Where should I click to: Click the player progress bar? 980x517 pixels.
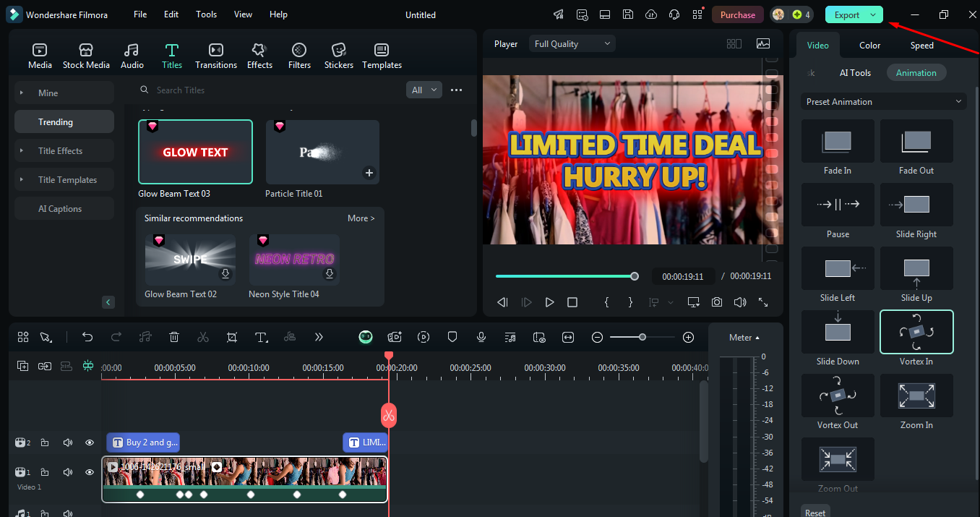point(565,276)
